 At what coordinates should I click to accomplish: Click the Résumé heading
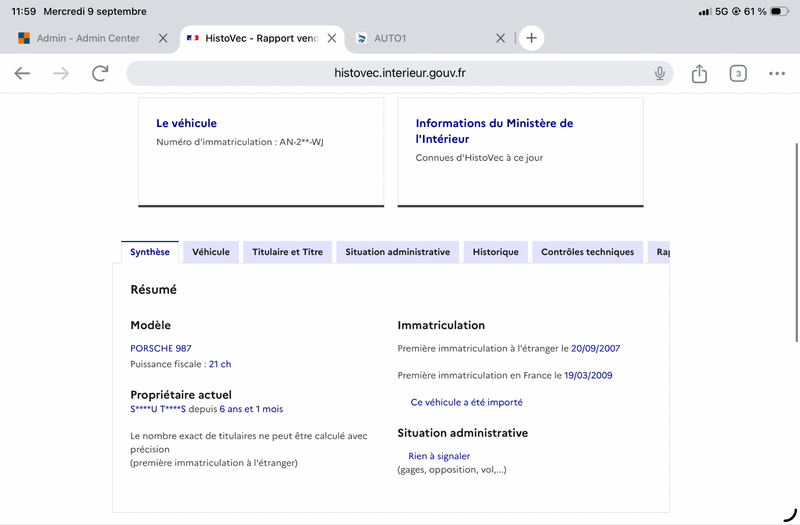tap(154, 290)
